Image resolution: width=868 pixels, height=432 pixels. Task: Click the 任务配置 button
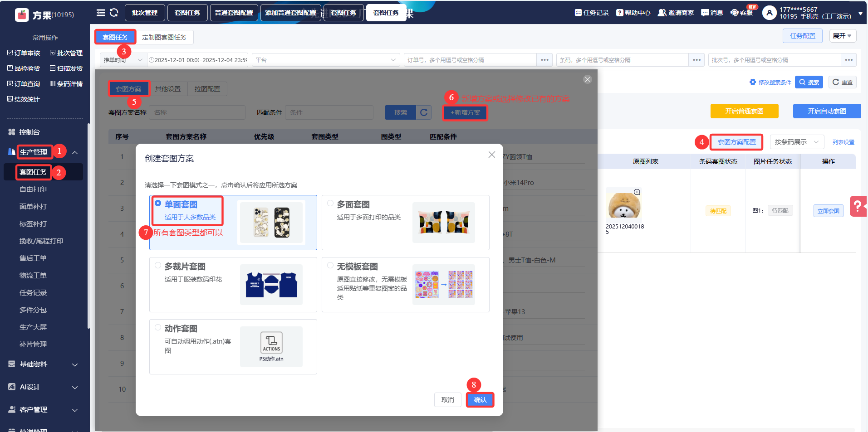(x=803, y=36)
